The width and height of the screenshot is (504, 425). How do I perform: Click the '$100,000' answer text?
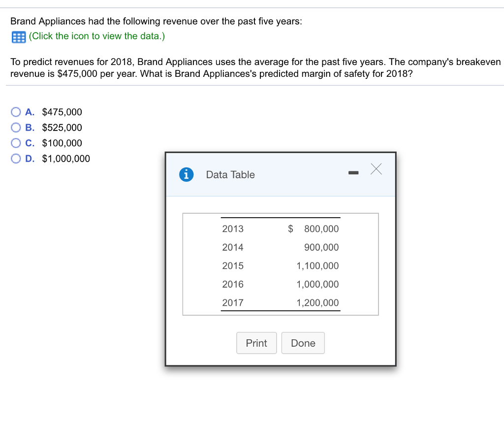[62, 143]
